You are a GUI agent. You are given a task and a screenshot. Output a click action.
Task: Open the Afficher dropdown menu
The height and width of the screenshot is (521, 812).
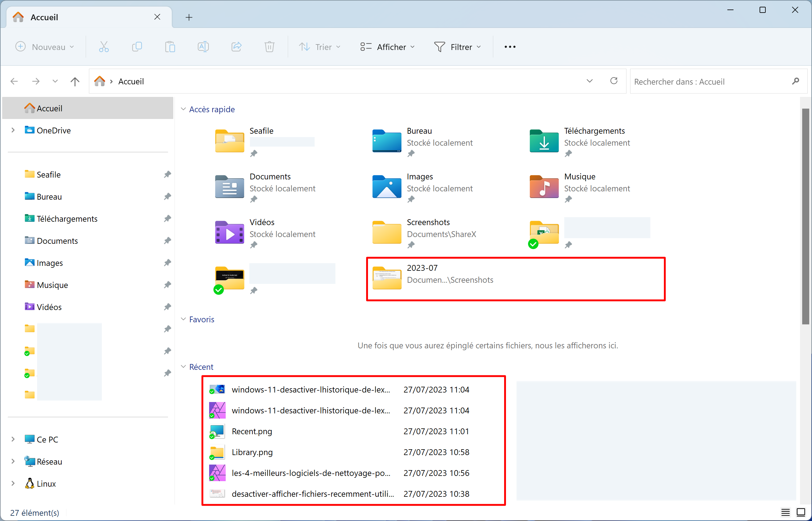(388, 47)
